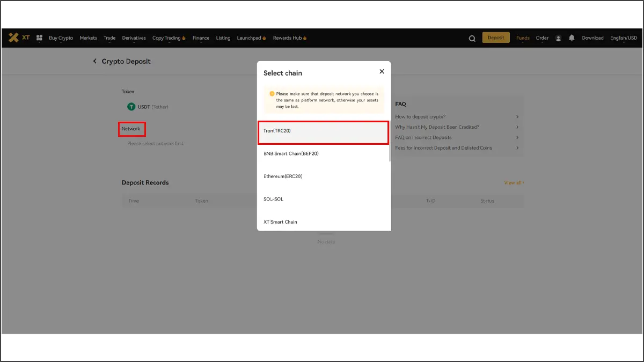
Task: Open the apps grid icon beside XT logo
Action: 39,38
